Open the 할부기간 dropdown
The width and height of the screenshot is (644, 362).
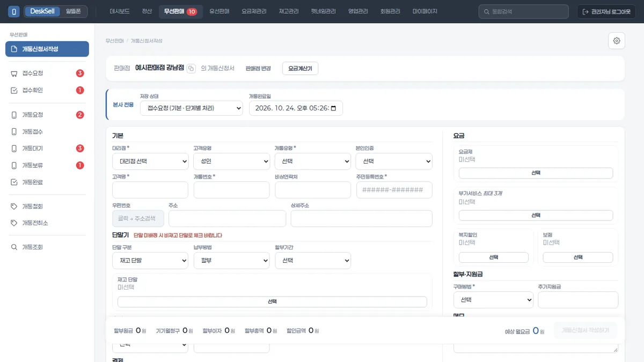coord(313,261)
